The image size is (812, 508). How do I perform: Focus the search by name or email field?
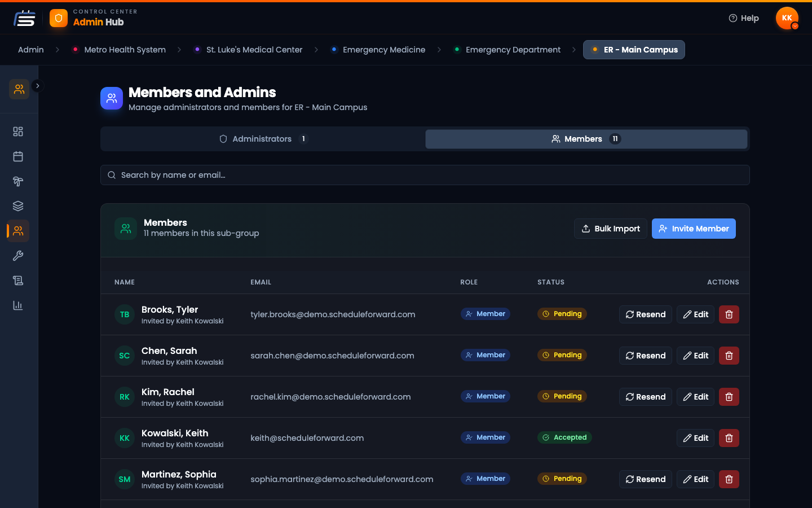click(x=425, y=175)
